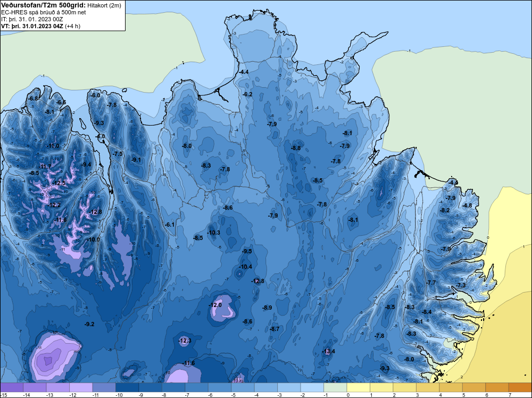This screenshot has width=532, height=398.
Task: Click the -13.4 temperature value
Action: point(328,351)
